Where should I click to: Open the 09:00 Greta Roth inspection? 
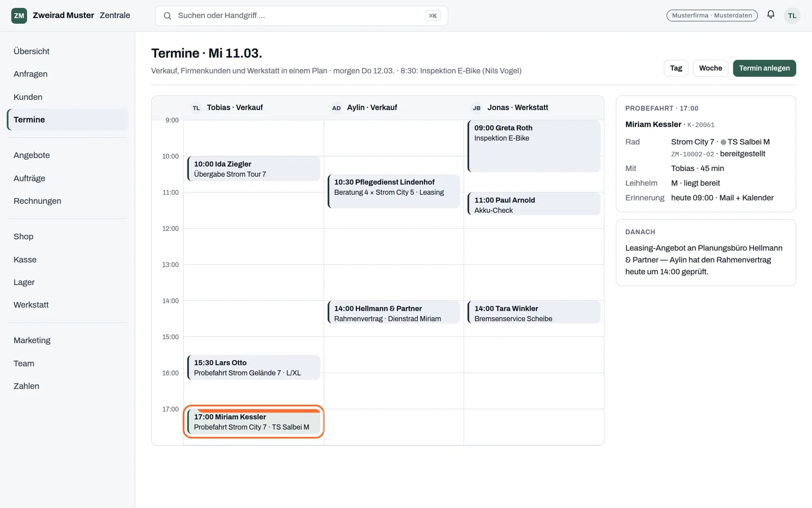534,146
